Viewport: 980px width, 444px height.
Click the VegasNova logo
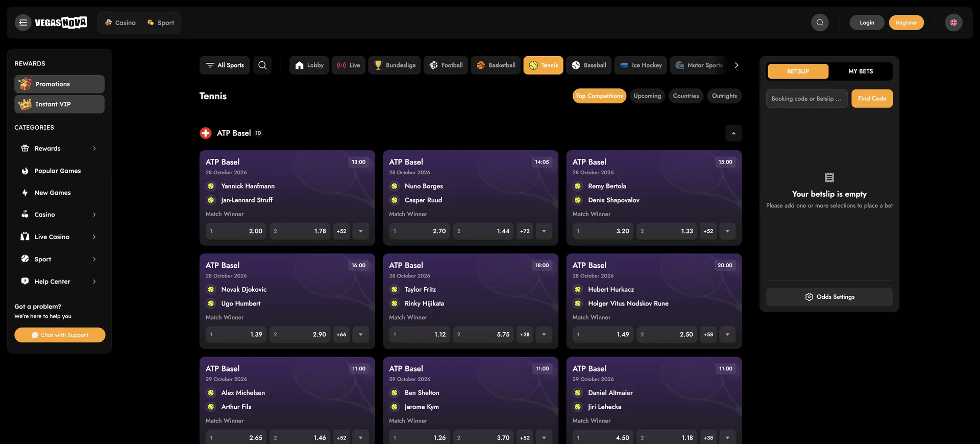[61, 22]
